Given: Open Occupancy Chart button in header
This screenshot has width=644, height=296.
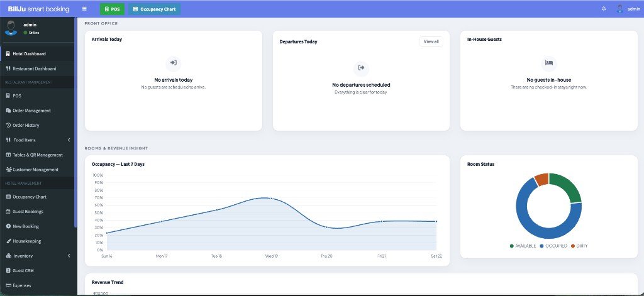Looking at the screenshot, I should 155,9.
